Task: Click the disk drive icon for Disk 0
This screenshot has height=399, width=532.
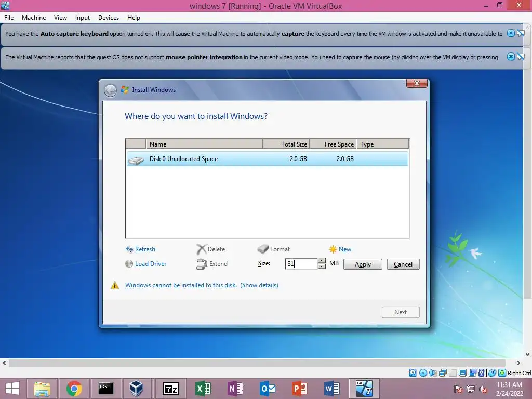Action: [136, 160]
